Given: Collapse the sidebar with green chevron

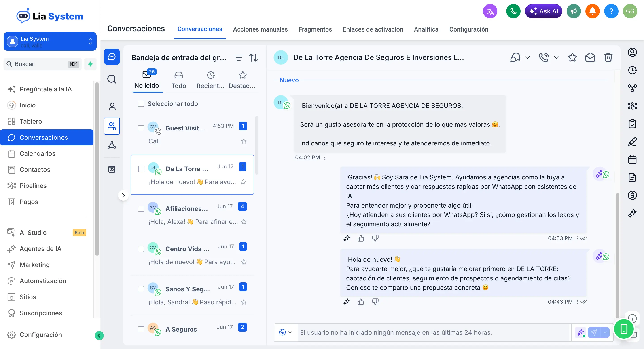Looking at the screenshot, I should point(99,336).
